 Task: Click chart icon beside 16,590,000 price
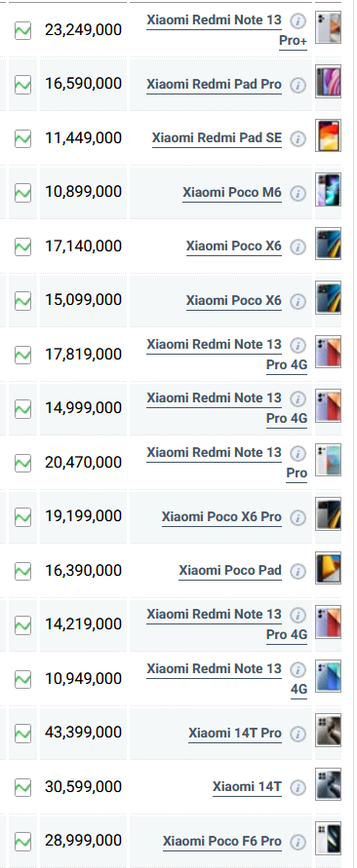tap(22, 85)
